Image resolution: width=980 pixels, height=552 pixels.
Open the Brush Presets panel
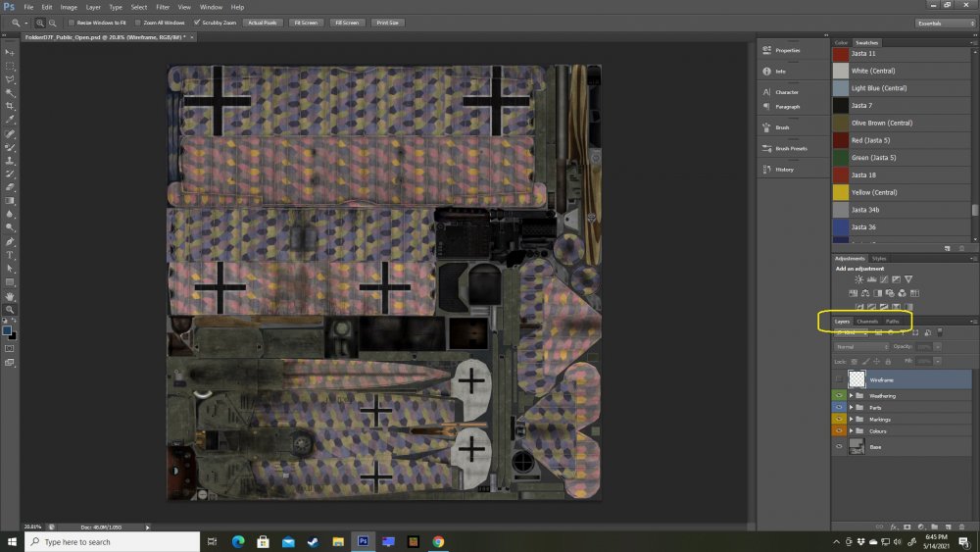pyautogui.click(x=791, y=148)
